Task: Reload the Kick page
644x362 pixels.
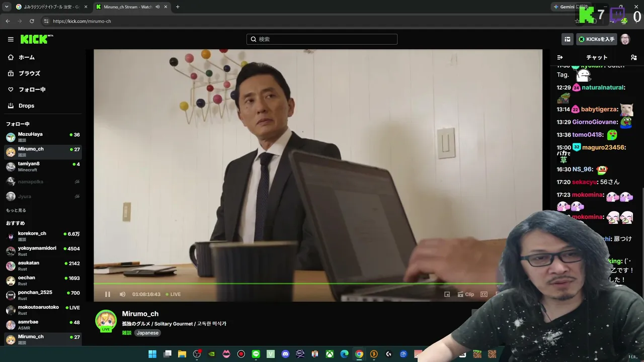Action: [x=32, y=21]
